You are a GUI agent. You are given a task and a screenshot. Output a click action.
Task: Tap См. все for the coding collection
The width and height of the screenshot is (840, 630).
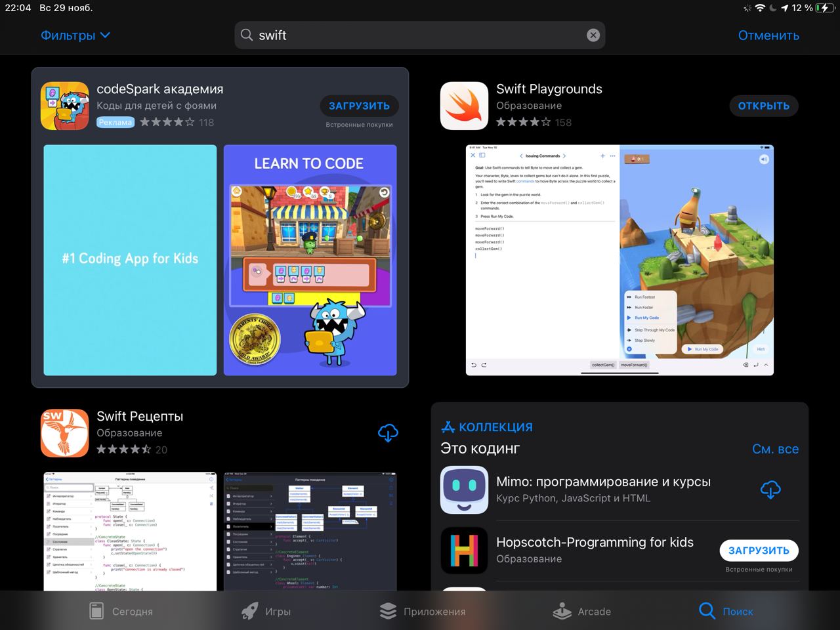pyautogui.click(x=776, y=449)
